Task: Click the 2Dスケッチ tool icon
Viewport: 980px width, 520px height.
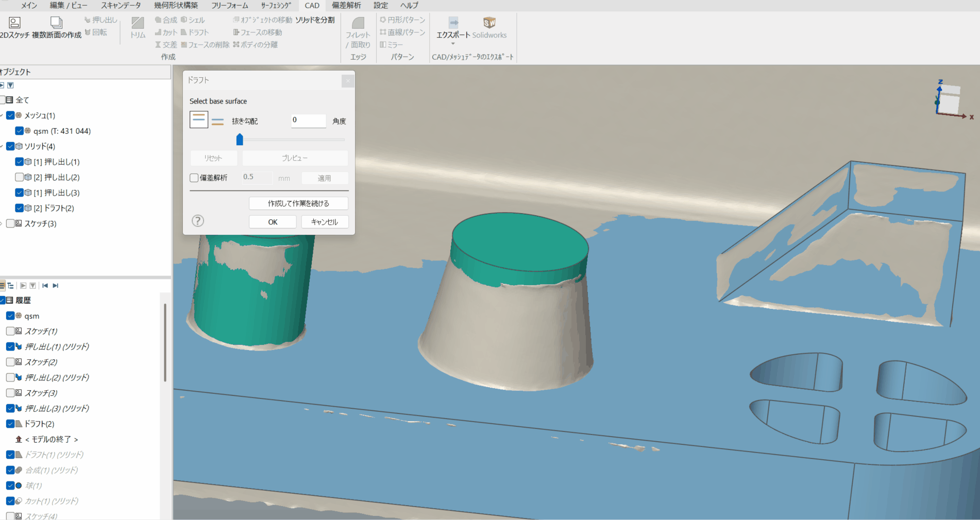Action: [14, 23]
